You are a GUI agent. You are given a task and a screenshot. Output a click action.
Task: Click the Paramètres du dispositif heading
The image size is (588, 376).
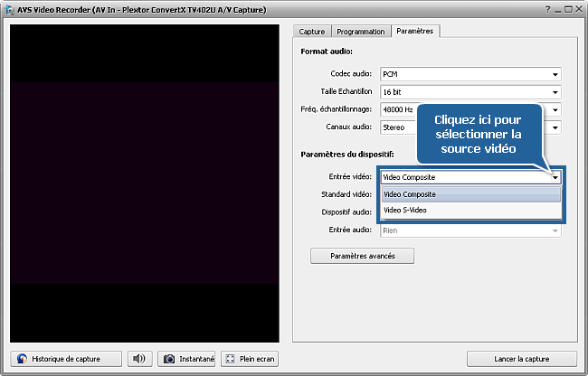coord(347,155)
